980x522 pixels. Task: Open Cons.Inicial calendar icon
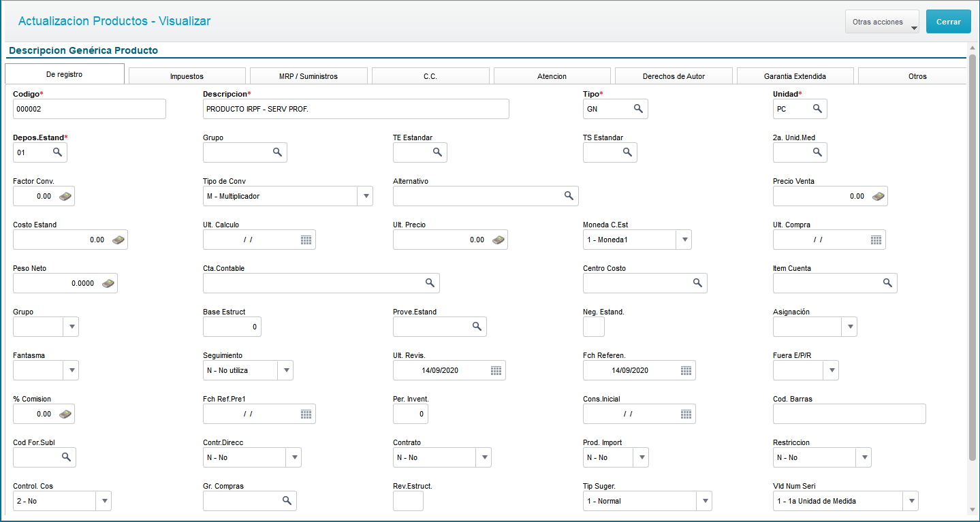click(686, 414)
